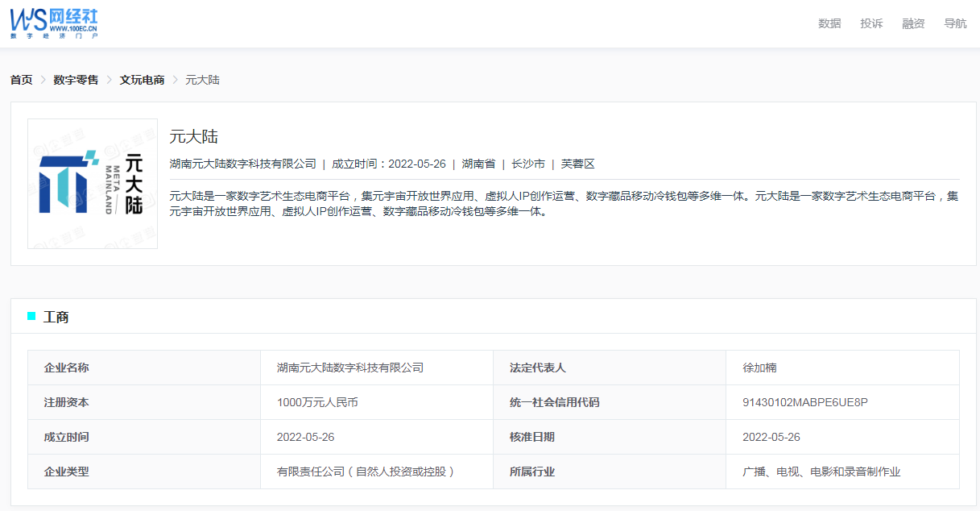Click the company description paragraph
980x511 pixels.
coord(564,204)
